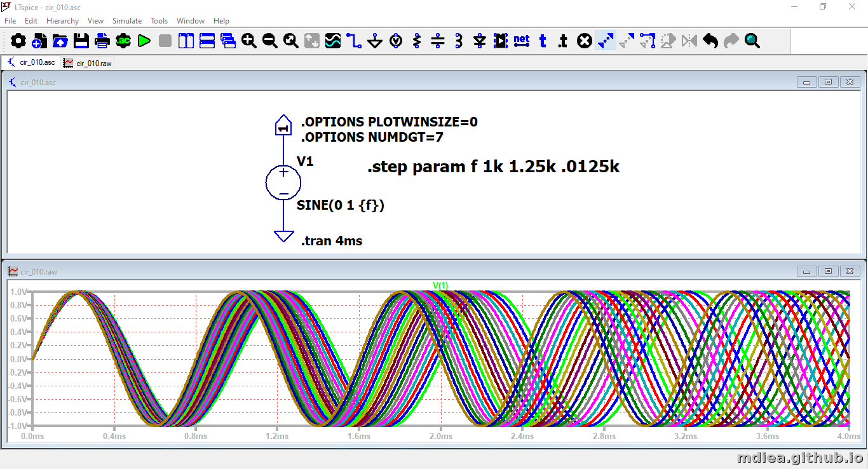Tile windows vertically icon
Viewport: 868px width, 469px height.
tap(186, 41)
